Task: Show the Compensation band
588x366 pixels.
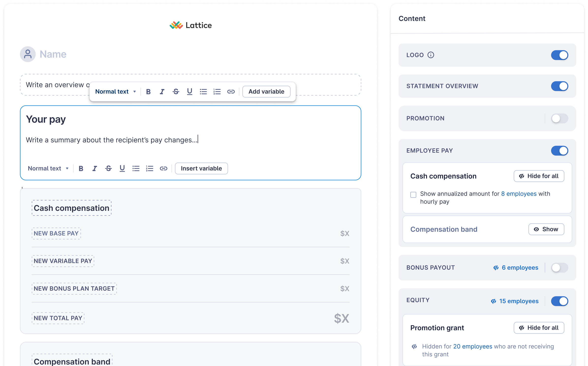Action: pos(546,229)
